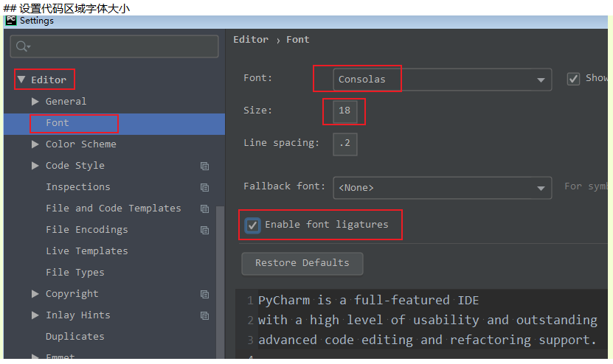Open the File Types settings page

coord(75,273)
